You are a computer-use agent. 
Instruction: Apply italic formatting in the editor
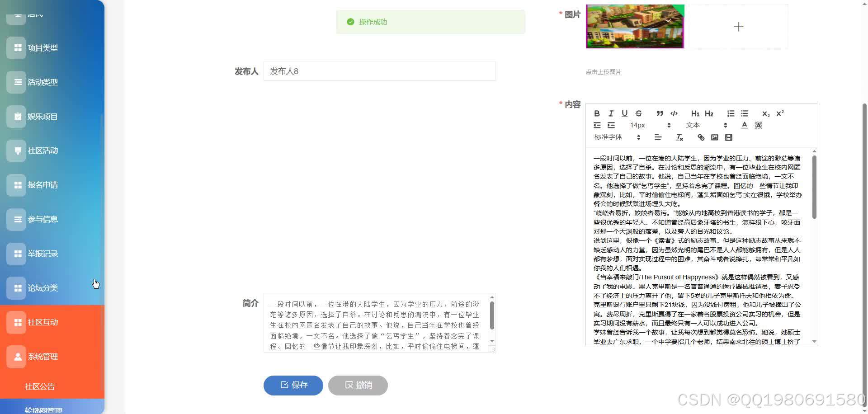(x=611, y=113)
